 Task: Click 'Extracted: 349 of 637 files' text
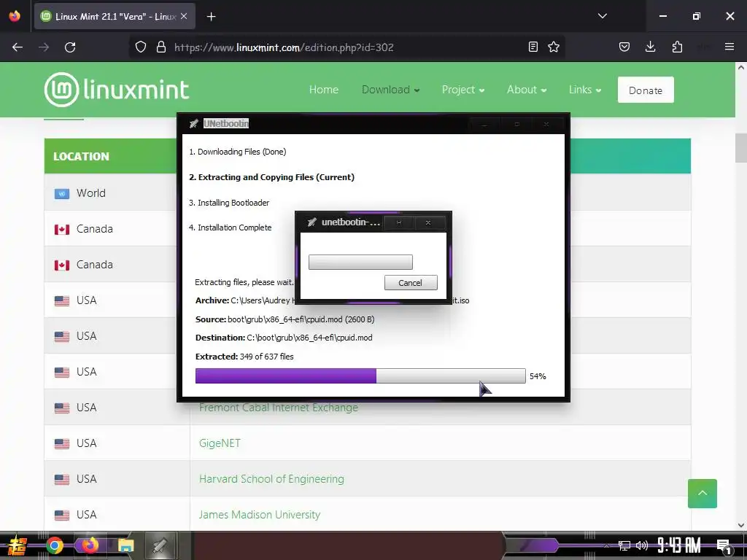[x=244, y=357]
